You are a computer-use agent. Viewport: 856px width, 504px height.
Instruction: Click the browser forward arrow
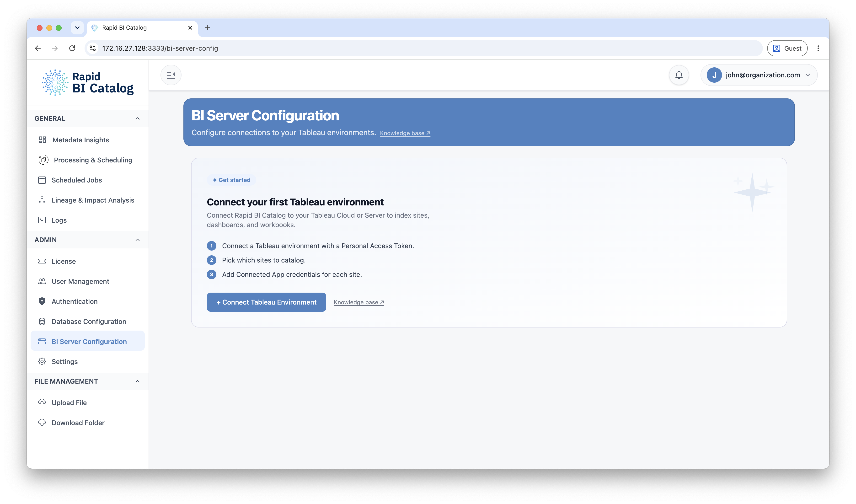click(55, 48)
